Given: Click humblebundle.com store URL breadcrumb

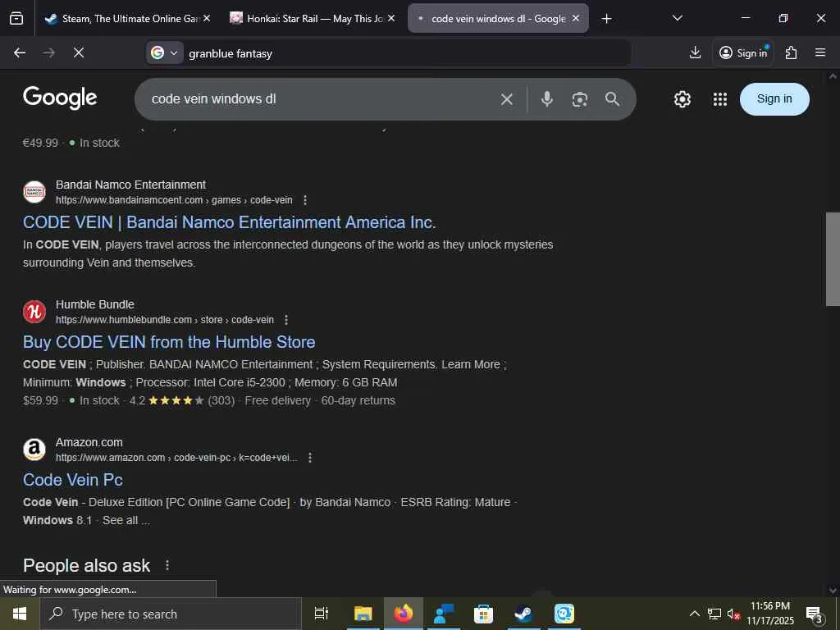Looking at the screenshot, I should click(x=165, y=320).
